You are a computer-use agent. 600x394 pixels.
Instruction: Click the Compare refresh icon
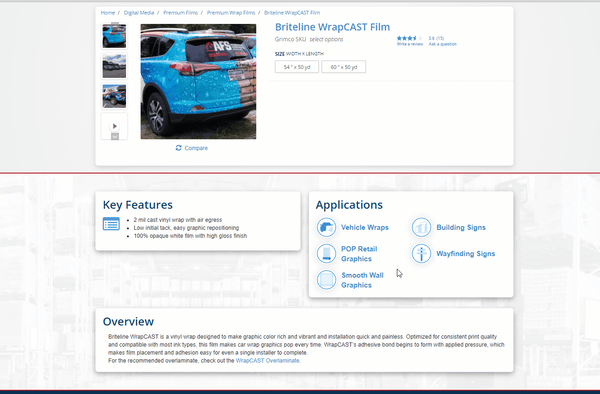tap(178, 148)
